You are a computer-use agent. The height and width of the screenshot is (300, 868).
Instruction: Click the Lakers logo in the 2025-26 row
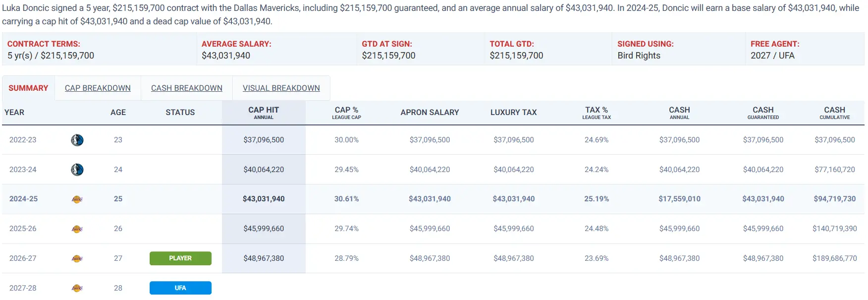click(x=77, y=229)
